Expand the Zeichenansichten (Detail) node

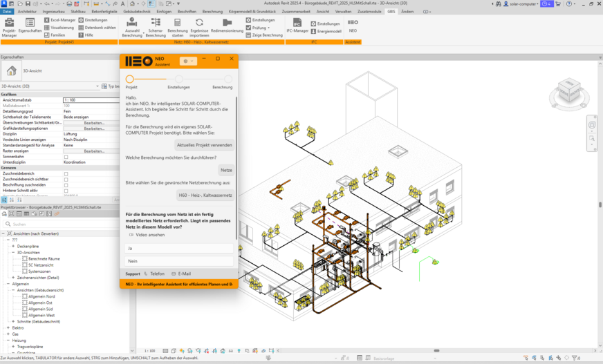click(13, 278)
